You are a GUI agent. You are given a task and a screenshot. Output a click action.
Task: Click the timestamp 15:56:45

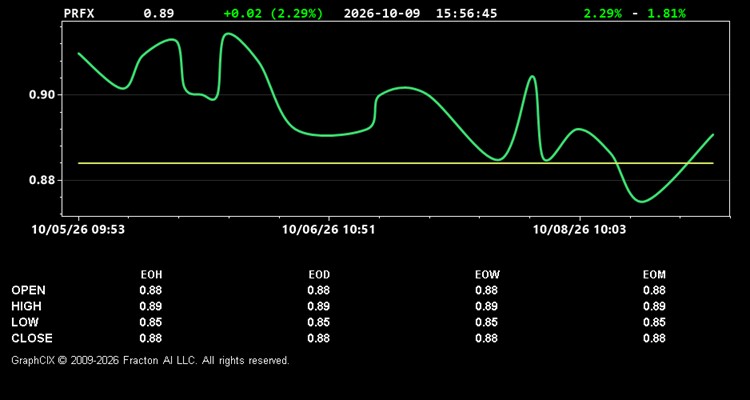[x=466, y=13]
